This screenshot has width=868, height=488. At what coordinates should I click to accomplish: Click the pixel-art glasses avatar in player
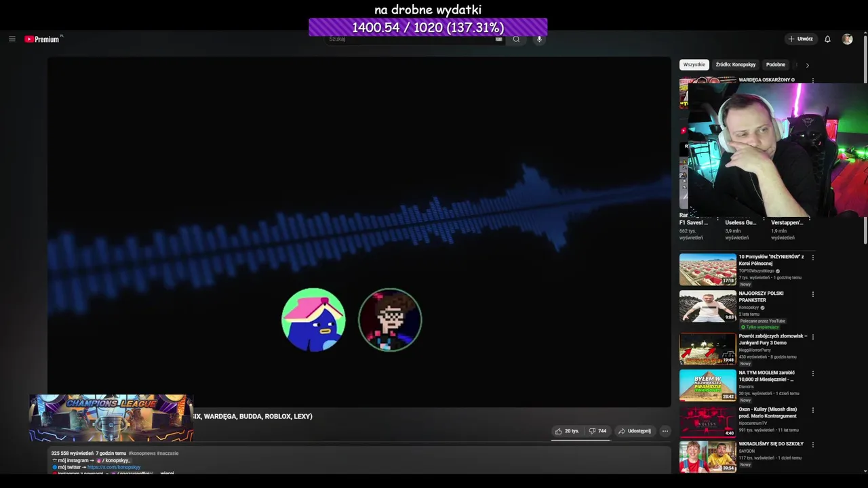390,320
